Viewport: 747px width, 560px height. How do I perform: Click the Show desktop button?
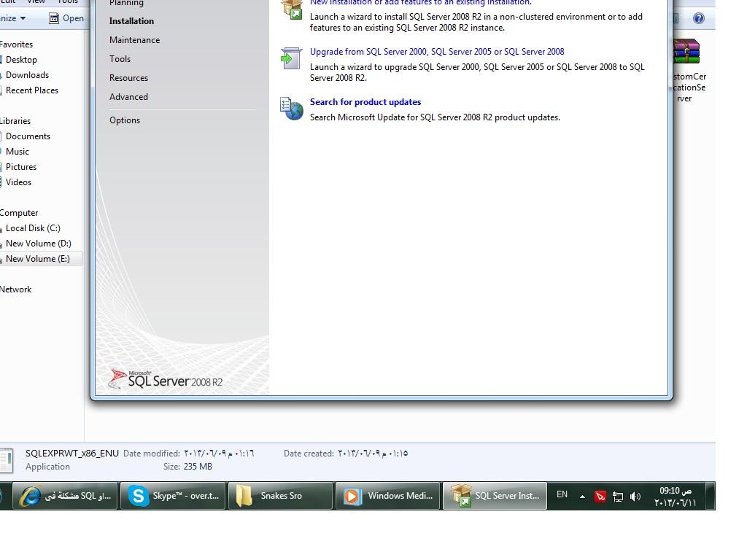click(x=711, y=496)
